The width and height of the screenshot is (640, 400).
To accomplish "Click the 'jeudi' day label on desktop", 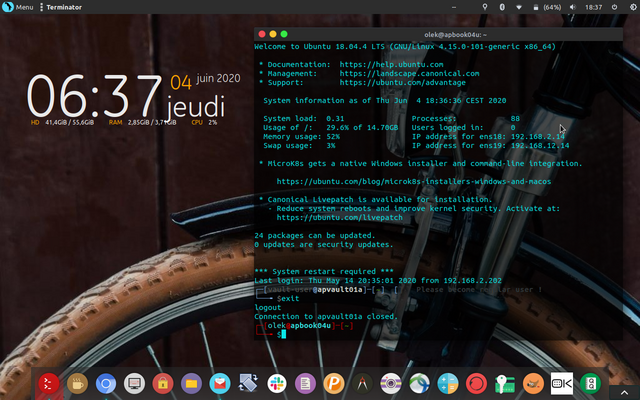I will [x=196, y=107].
